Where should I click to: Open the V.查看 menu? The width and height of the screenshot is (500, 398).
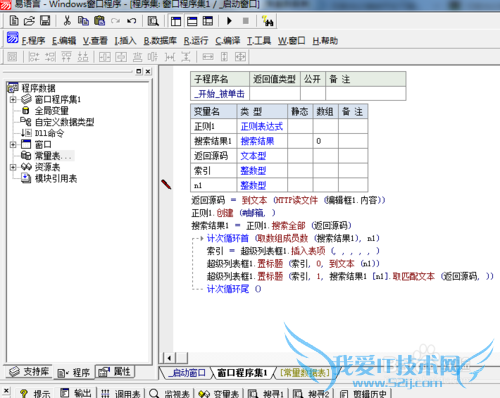coord(95,41)
